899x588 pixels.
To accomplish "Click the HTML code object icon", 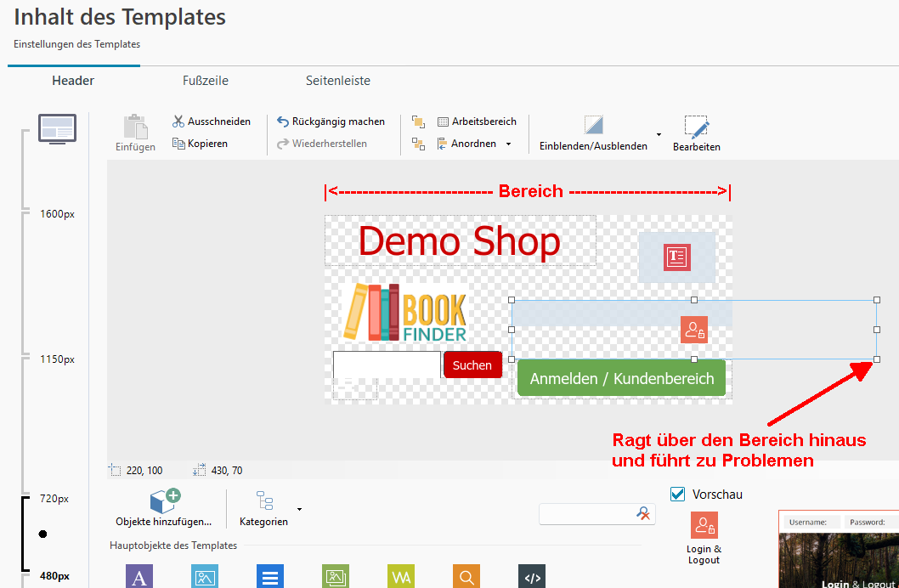I will [x=532, y=577].
